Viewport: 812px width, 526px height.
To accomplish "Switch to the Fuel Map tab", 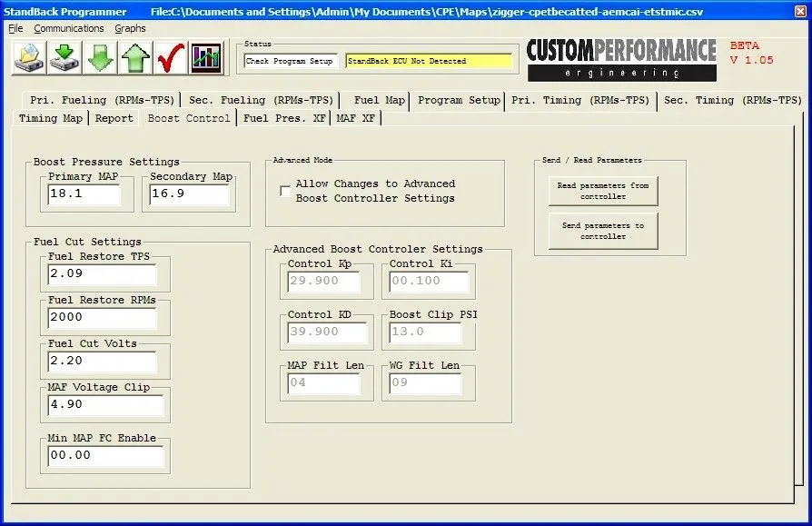I will coord(380,100).
